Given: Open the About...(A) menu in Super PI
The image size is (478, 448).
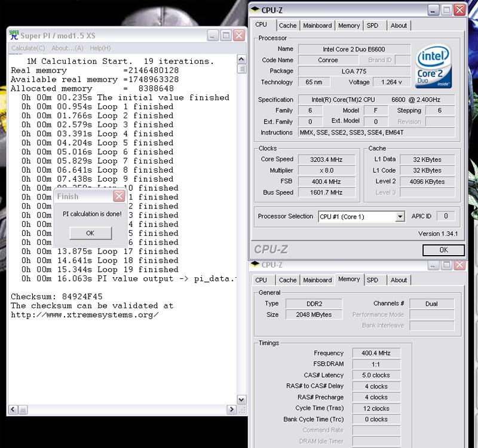Looking at the screenshot, I should (x=68, y=48).
